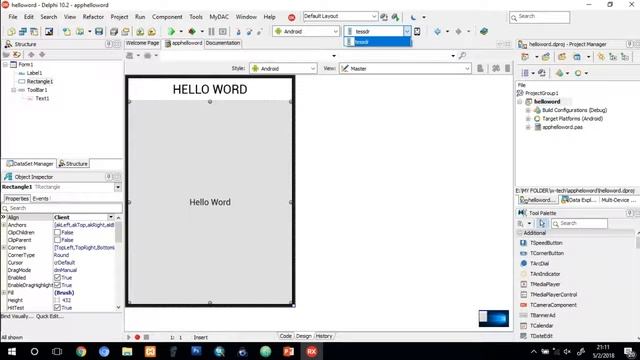The height and width of the screenshot is (360, 640).
Task: Switch to the Events tab in Object Inspector
Action: coord(40,198)
